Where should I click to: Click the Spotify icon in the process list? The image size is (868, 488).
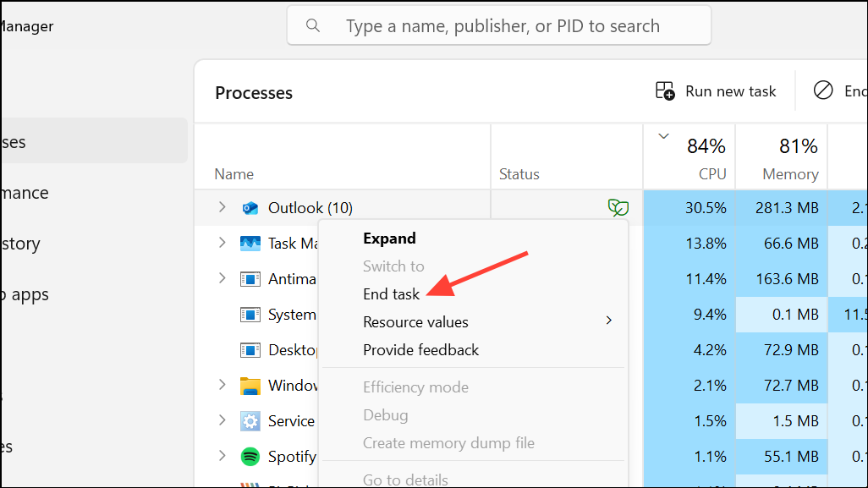(x=250, y=456)
